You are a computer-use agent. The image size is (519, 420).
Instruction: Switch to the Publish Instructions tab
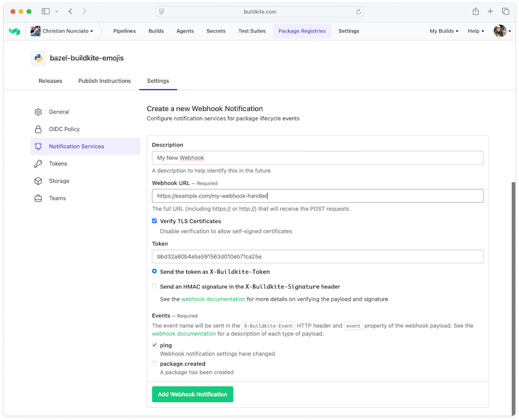104,80
